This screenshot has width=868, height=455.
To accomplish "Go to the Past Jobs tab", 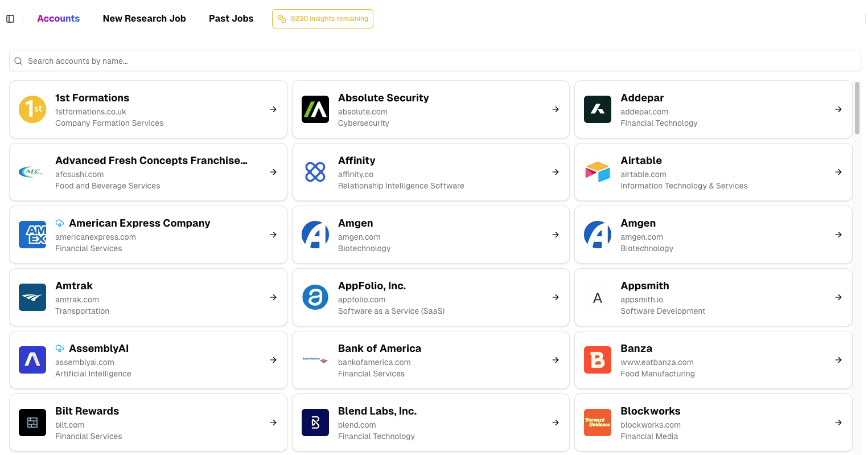I will tap(231, 18).
